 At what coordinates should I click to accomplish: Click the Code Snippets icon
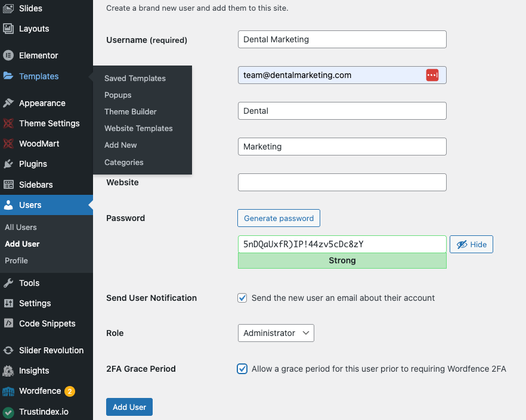[8, 323]
